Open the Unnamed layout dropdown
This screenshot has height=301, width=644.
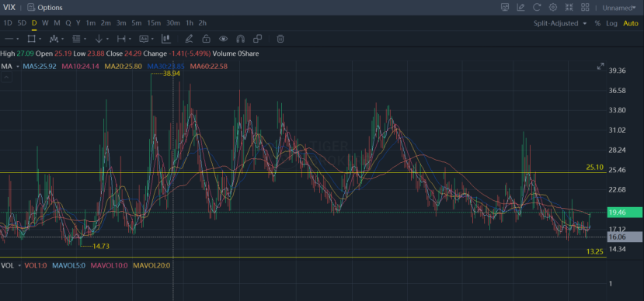[x=619, y=8]
